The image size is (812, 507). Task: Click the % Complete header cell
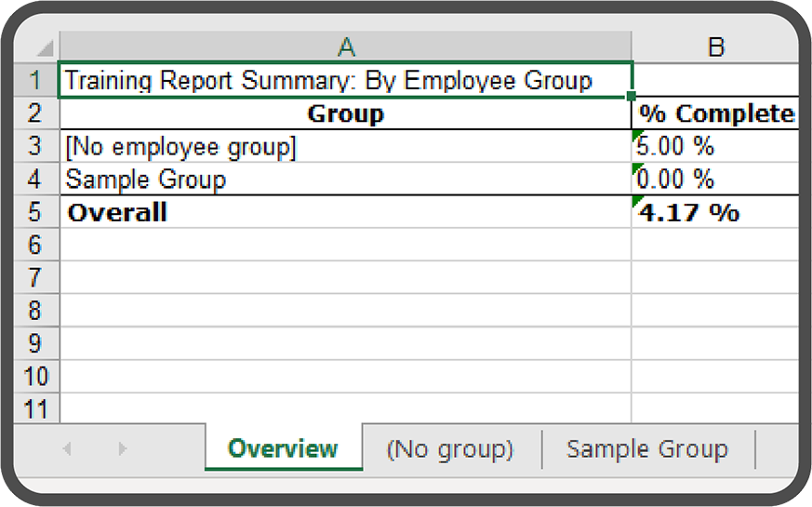[x=715, y=113]
